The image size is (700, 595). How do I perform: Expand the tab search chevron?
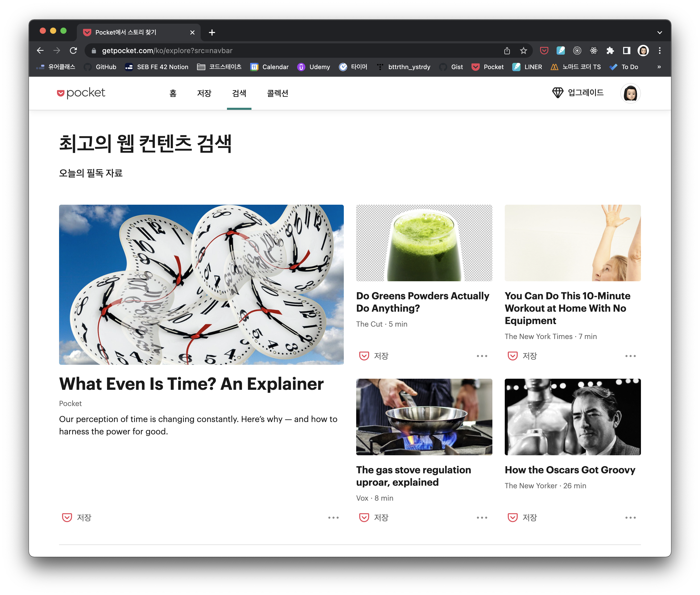(x=660, y=32)
